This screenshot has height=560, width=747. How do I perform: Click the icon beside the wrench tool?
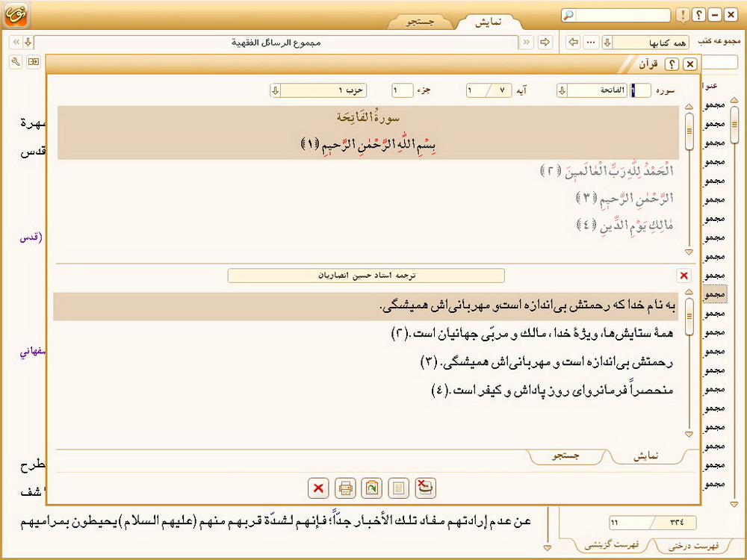34,61
